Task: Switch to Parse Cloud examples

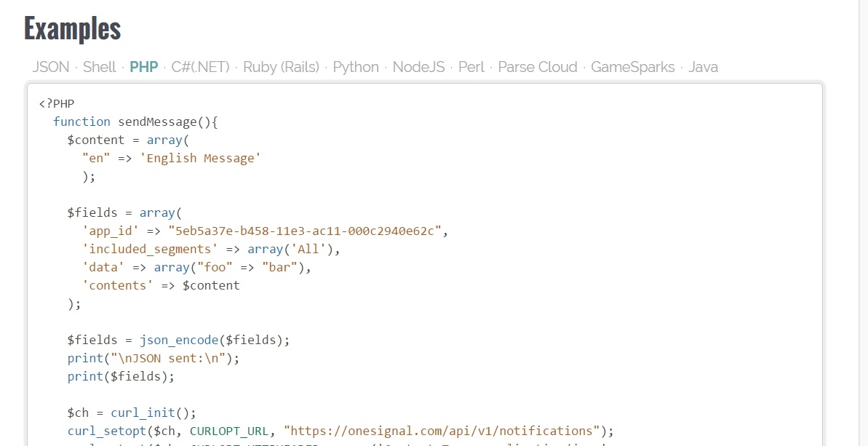Action: coord(538,67)
